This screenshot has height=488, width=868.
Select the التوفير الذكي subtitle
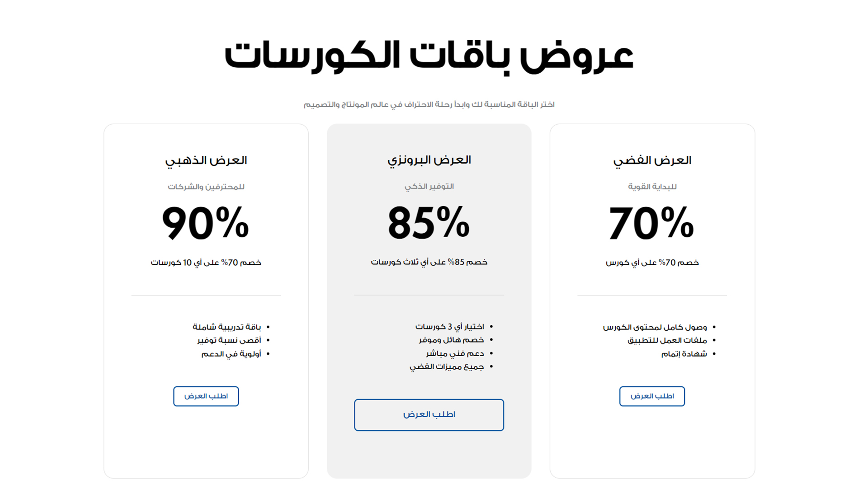tap(429, 186)
